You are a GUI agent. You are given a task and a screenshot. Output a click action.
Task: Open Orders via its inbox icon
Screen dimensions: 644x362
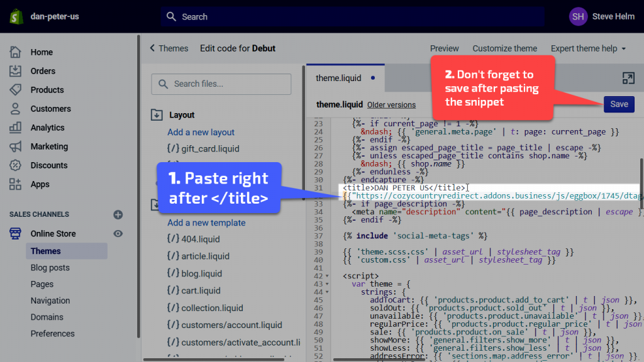tap(15, 71)
